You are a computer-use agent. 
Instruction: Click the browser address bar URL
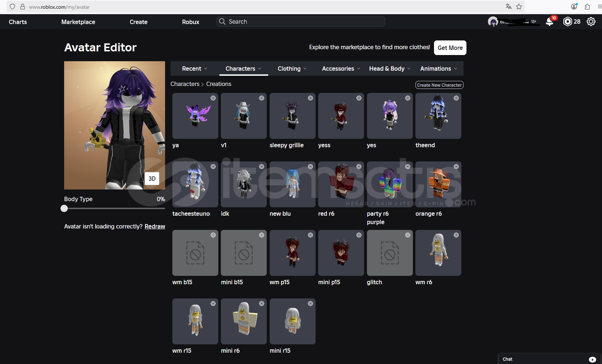click(59, 7)
